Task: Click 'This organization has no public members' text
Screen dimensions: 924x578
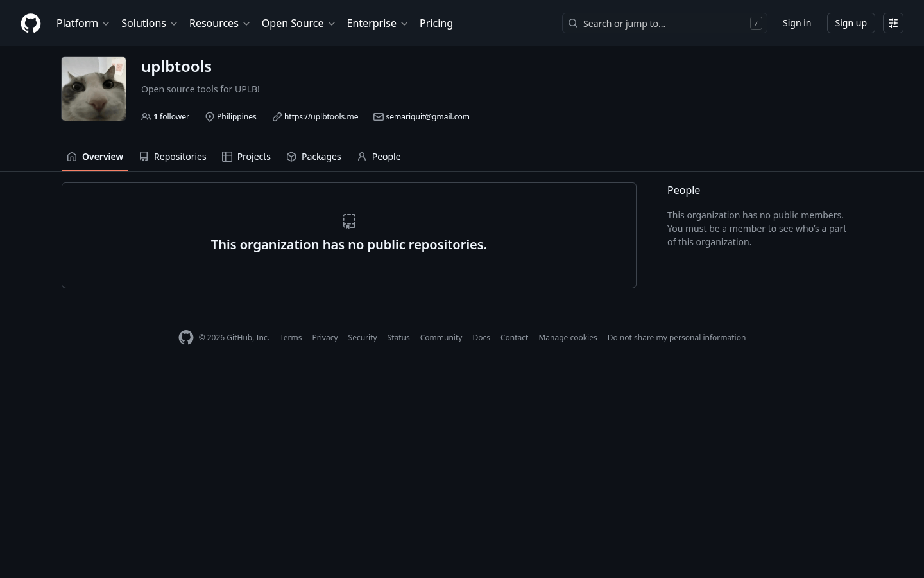Action: tap(755, 215)
